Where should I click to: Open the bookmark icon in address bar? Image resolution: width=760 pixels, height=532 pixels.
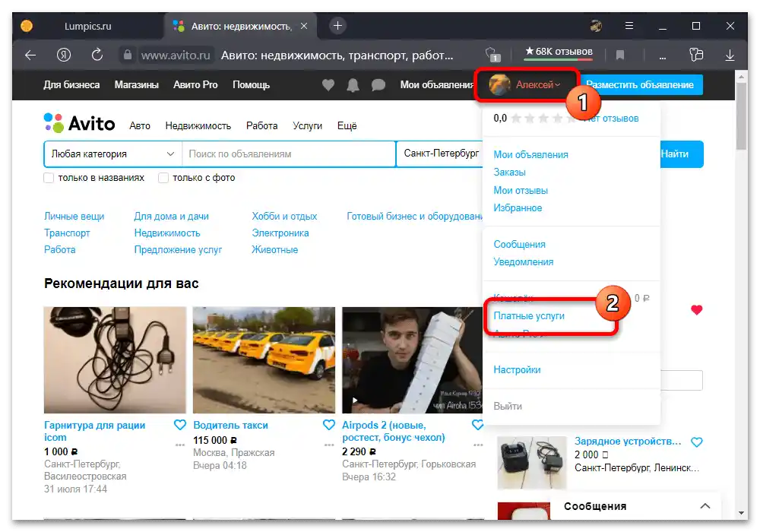point(620,55)
